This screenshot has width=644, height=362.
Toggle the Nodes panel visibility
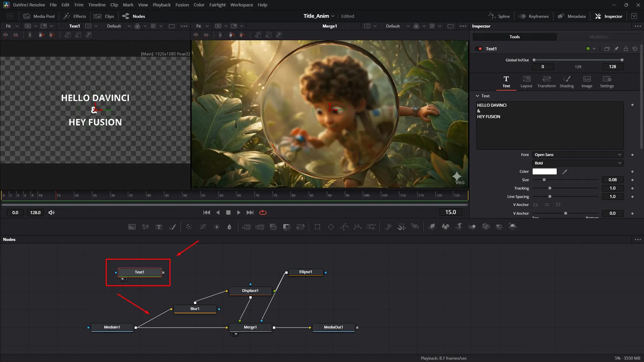[x=134, y=16]
